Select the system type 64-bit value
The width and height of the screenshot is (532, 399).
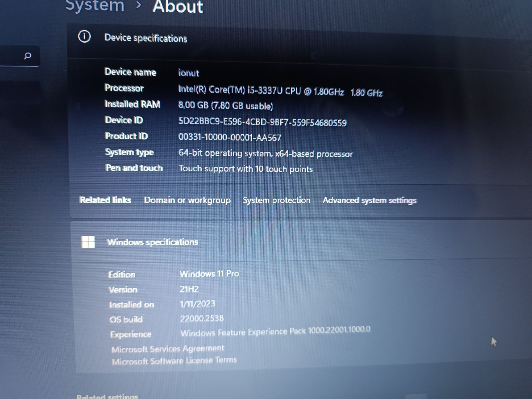point(265,153)
